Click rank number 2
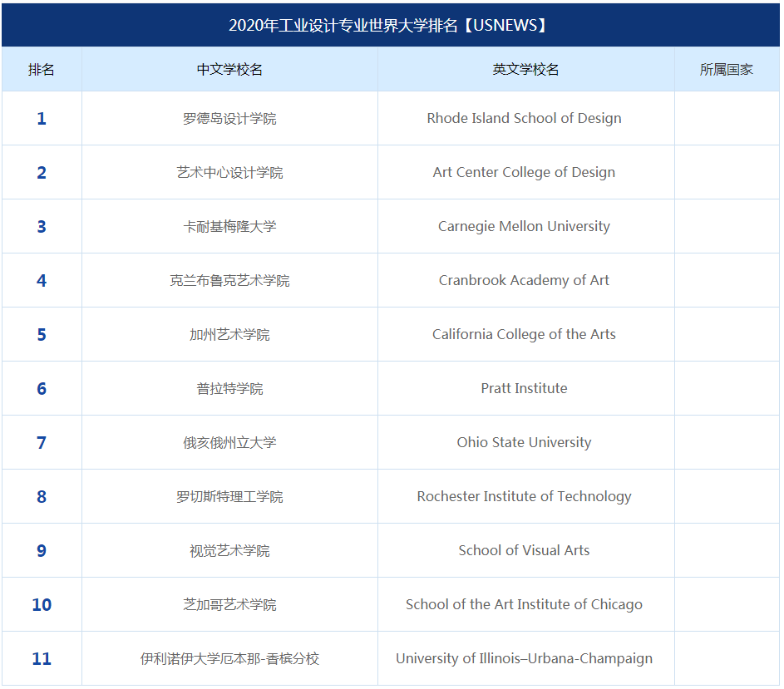This screenshot has height=689, width=784. pyautogui.click(x=42, y=173)
